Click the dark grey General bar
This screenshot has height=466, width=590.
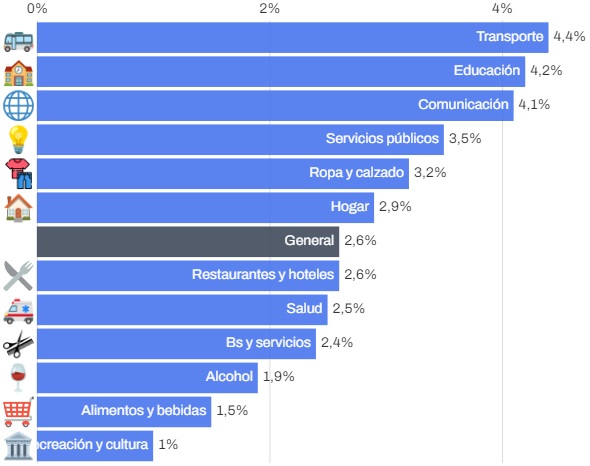pos(188,242)
